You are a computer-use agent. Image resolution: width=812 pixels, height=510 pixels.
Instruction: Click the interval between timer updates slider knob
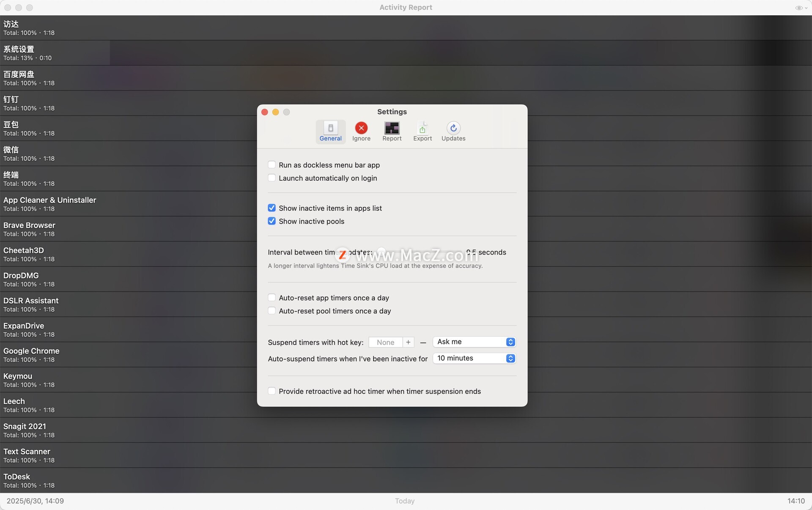(x=381, y=252)
